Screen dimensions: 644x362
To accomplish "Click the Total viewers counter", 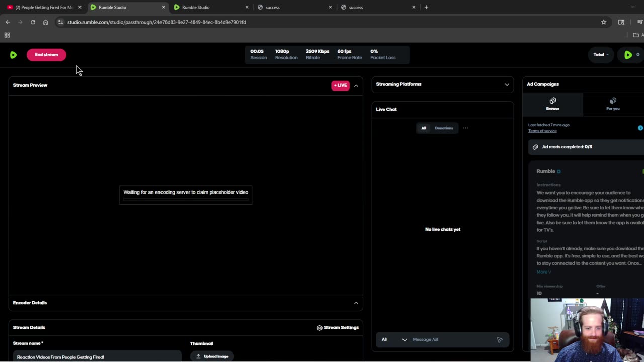I will point(601,55).
